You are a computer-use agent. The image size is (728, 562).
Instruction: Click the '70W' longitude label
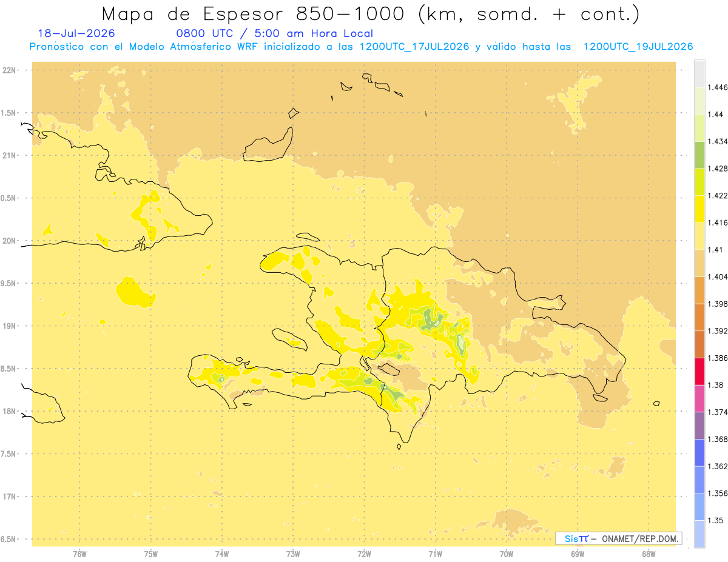coord(507,554)
